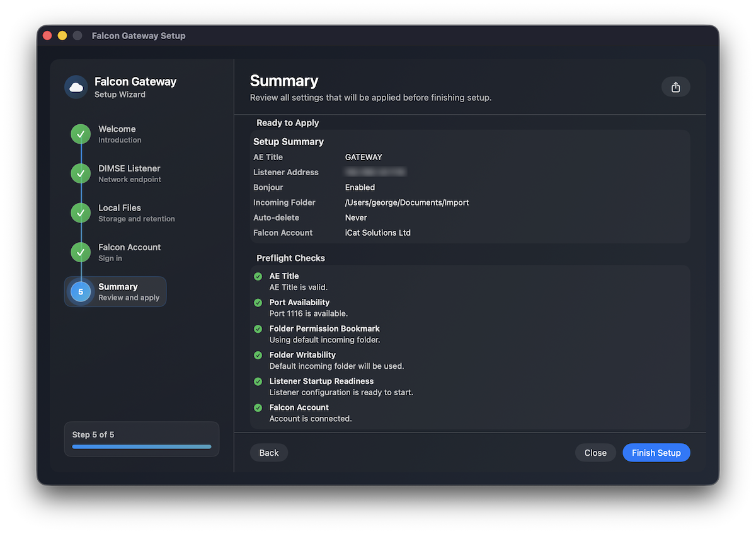The height and width of the screenshot is (534, 756).
Task: Click the Folder Writability check icon
Action: [x=258, y=355]
